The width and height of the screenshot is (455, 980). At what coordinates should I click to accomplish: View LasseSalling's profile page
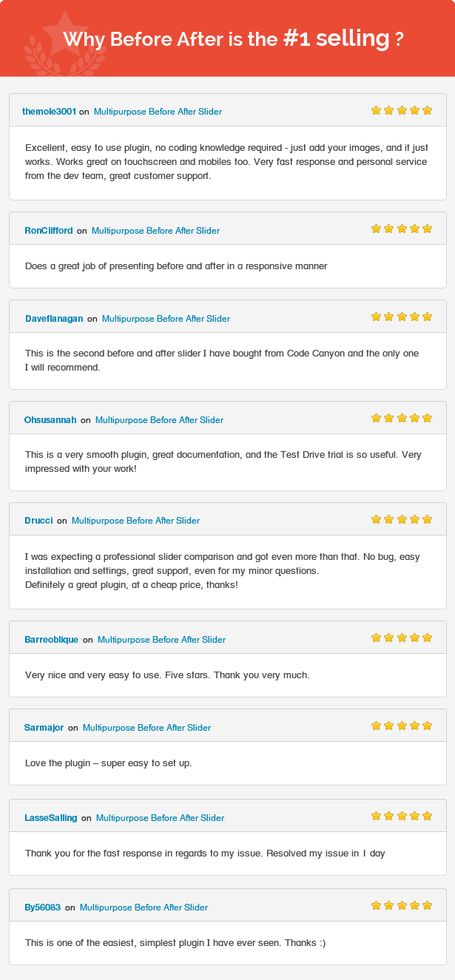[50, 818]
